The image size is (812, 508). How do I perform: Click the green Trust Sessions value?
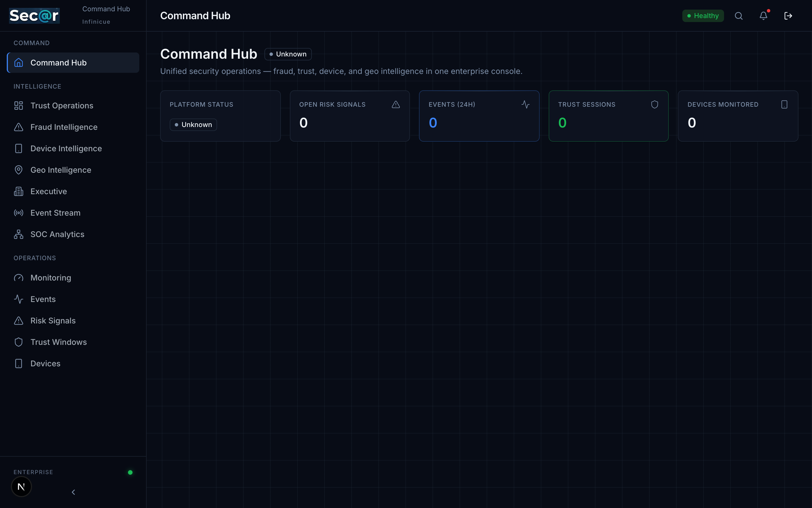point(562,123)
